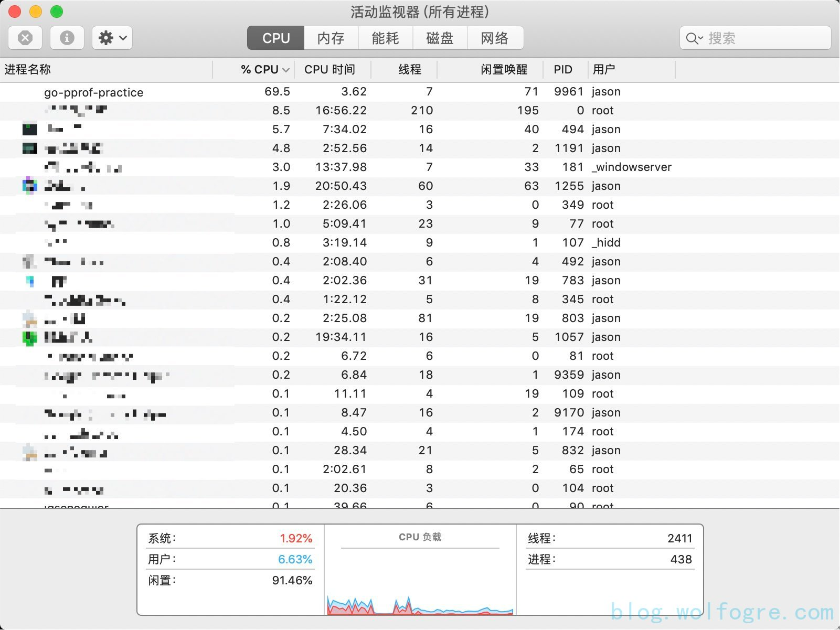
Task: Open the 磁盘 tab
Action: [440, 38]
